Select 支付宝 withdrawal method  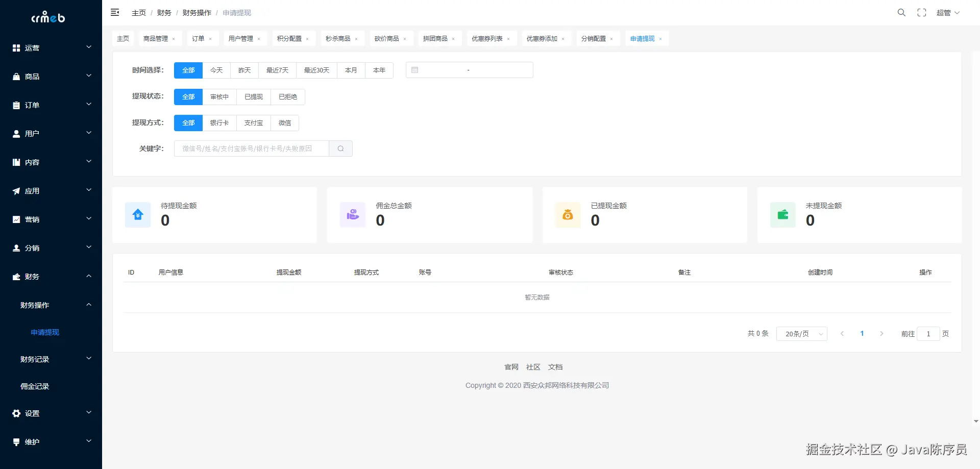[254, 122]
